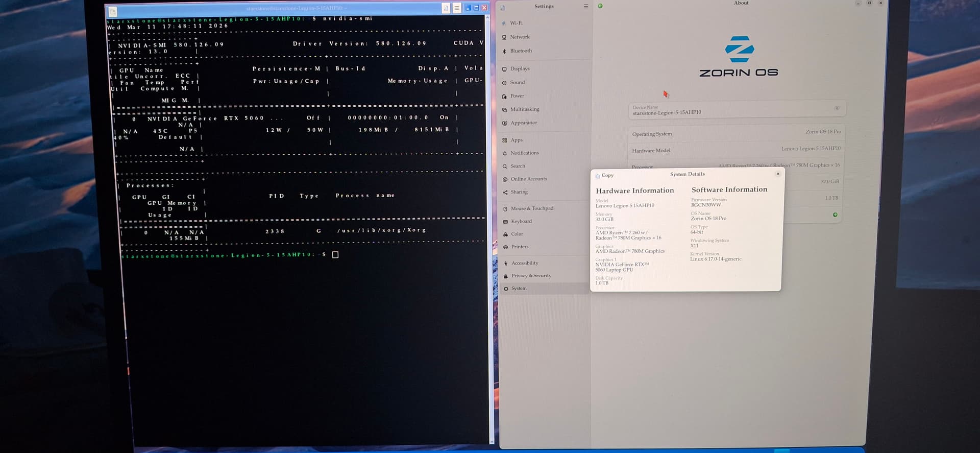Click windowing system value 'X11'
Screen dimensions: 980x453
pos(694,246)
